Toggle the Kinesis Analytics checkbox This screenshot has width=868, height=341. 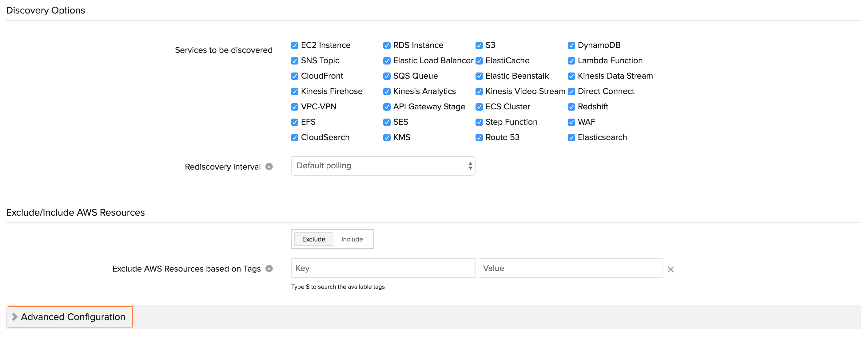tap(387, 92)
